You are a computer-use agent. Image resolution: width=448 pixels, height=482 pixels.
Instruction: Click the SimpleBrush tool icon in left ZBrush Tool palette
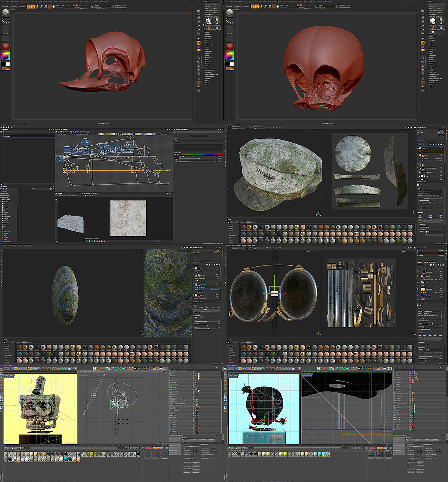[209, 28]
